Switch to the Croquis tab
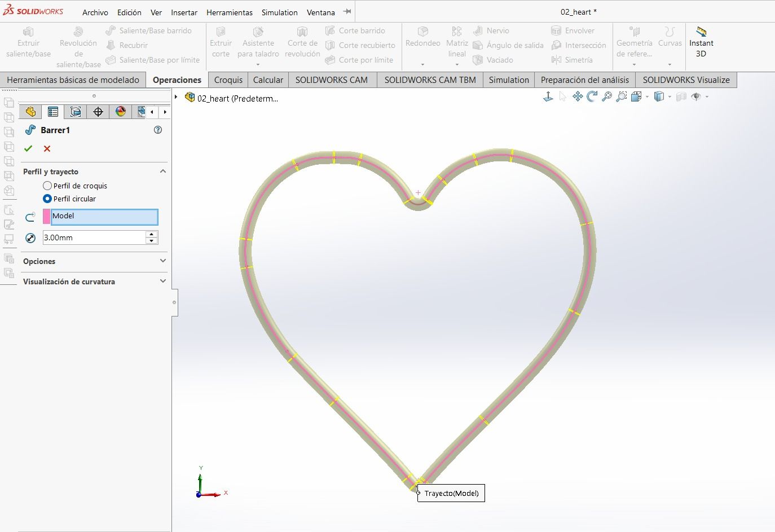The height and width of the screenshot is (532, 775). 228,80
